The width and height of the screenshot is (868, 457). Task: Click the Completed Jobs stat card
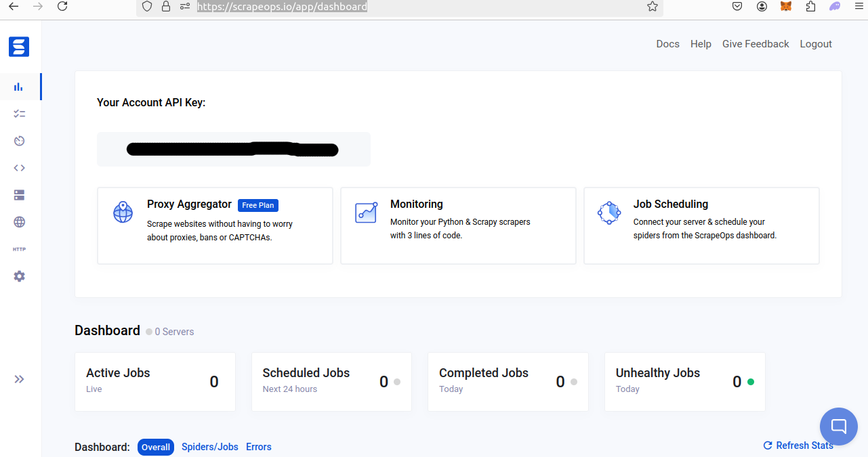pos(508,382)
